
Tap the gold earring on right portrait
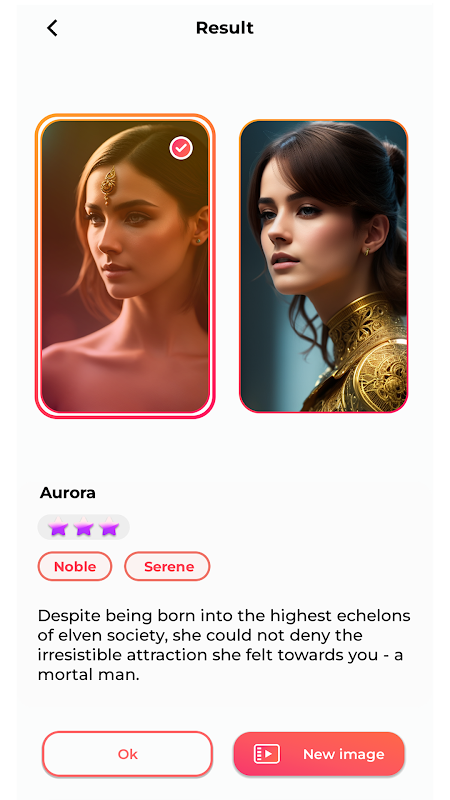[x=367, y=251]
